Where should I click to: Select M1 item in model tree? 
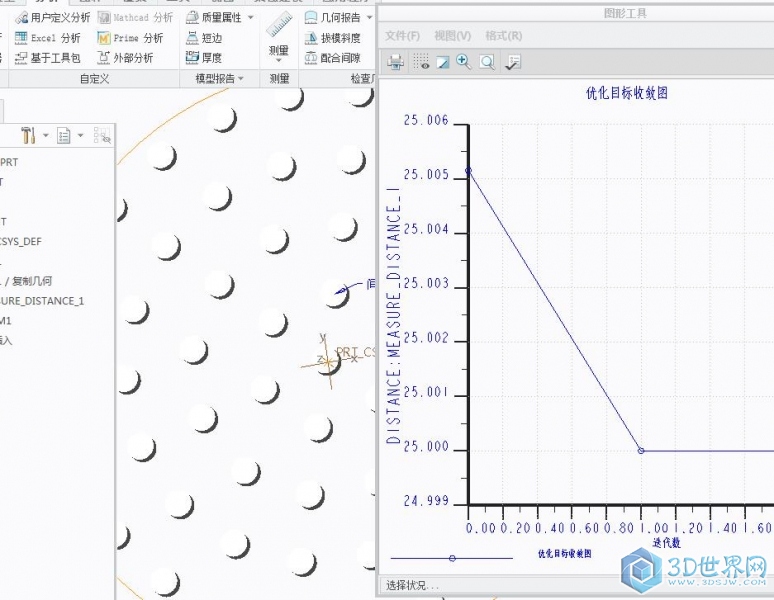5,321
